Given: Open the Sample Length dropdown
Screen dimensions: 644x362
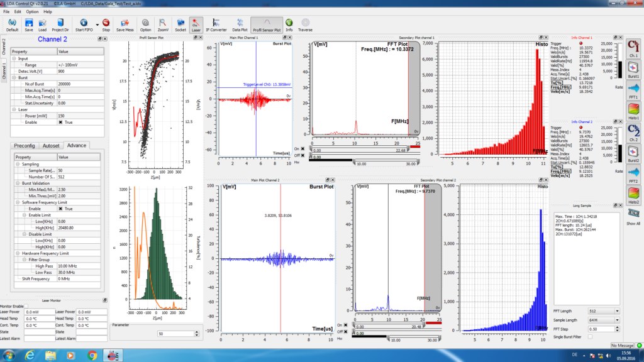Looking at the screenshot, I should pos(603,320).
